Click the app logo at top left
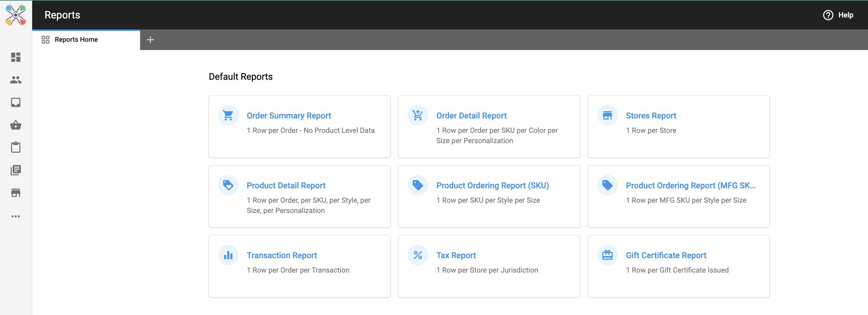Image resolution: width=868 pixels, height=315 pixels. click(16, 15)
